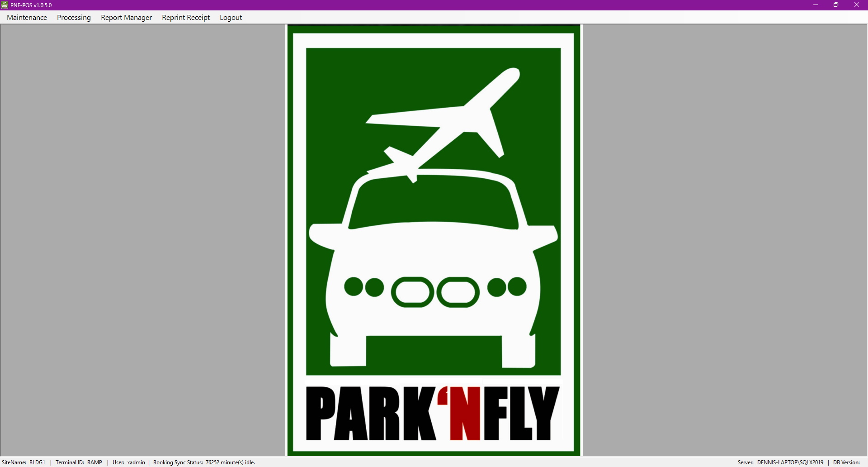Open the Report Manager menu

pyautogui.click(x=126, y=18)
